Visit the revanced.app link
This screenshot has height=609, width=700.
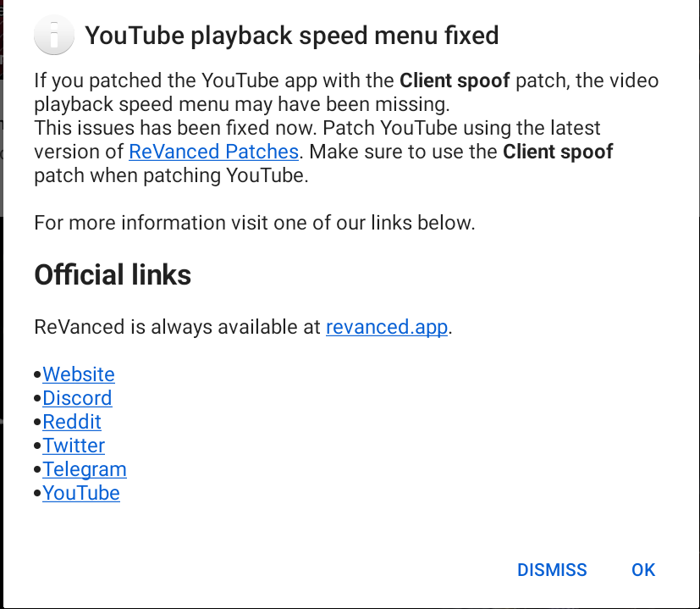(x=387, y=328)
